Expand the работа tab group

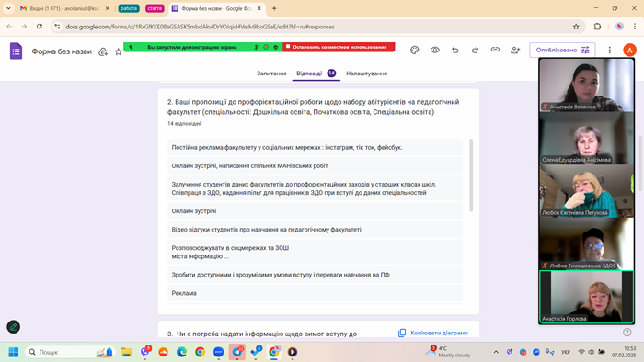click(129, 8)
